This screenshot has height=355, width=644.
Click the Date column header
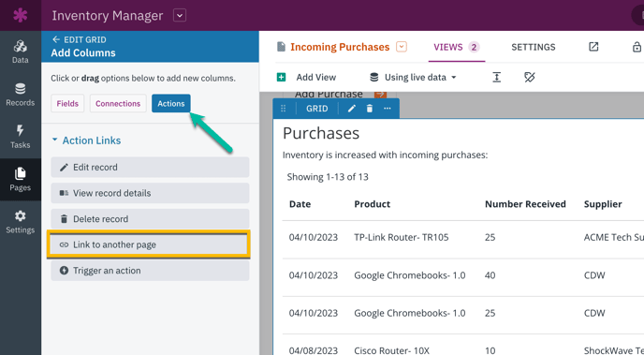(300, 204)
